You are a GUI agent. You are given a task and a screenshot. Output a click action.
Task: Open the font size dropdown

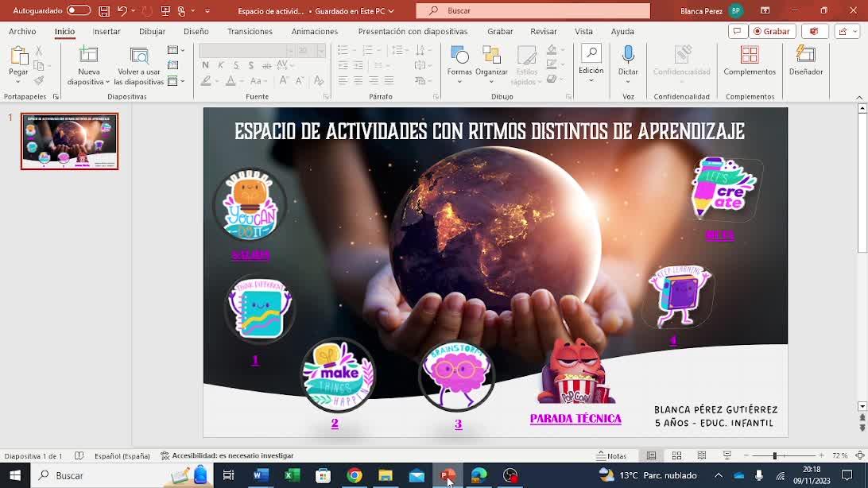[321, 50]
